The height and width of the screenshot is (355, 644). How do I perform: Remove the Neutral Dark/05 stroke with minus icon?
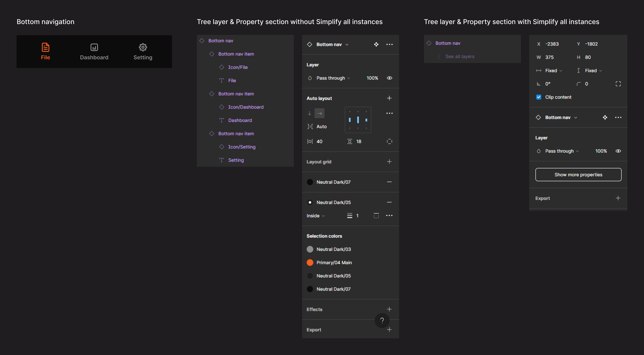pyautogui.click(x=389, y=202)
